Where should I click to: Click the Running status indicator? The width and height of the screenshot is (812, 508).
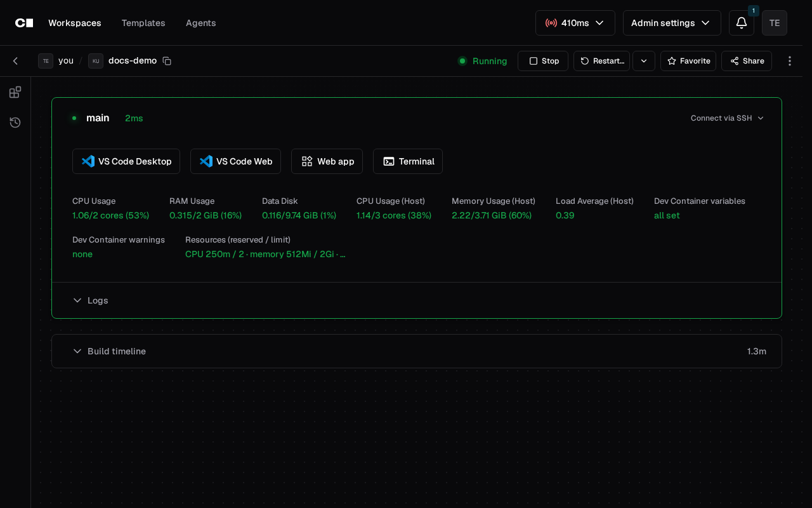point(483,61)
